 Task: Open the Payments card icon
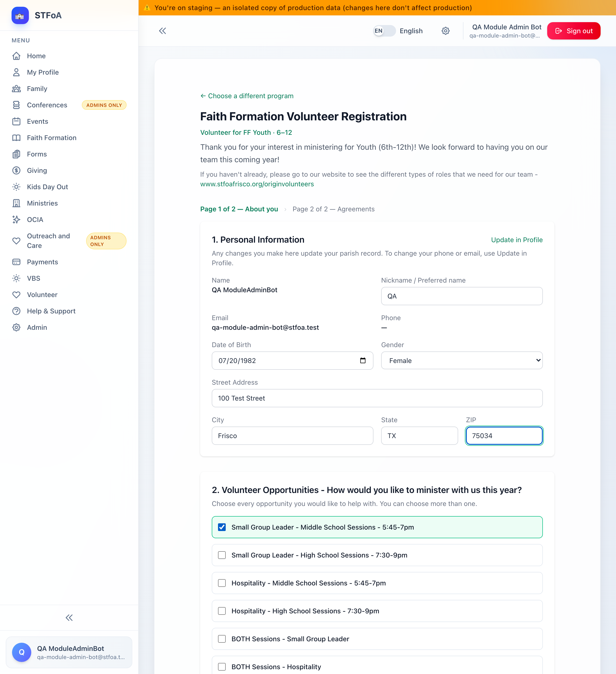16,262
